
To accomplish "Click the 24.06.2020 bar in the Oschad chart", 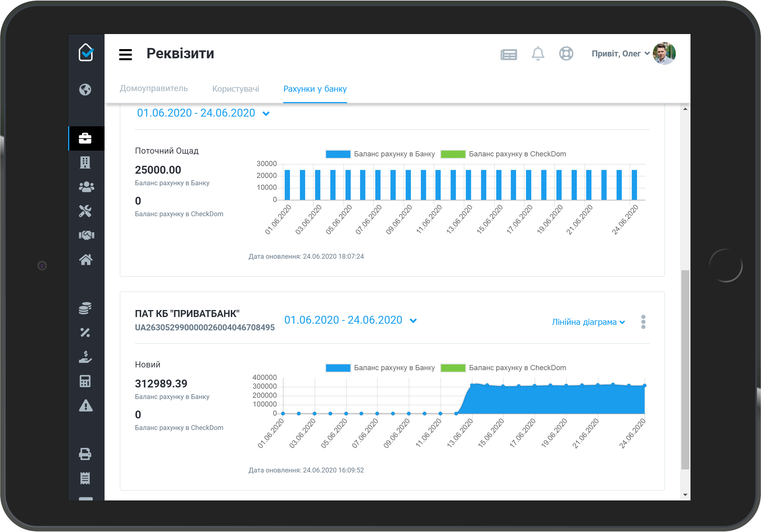I will point(634,185).
